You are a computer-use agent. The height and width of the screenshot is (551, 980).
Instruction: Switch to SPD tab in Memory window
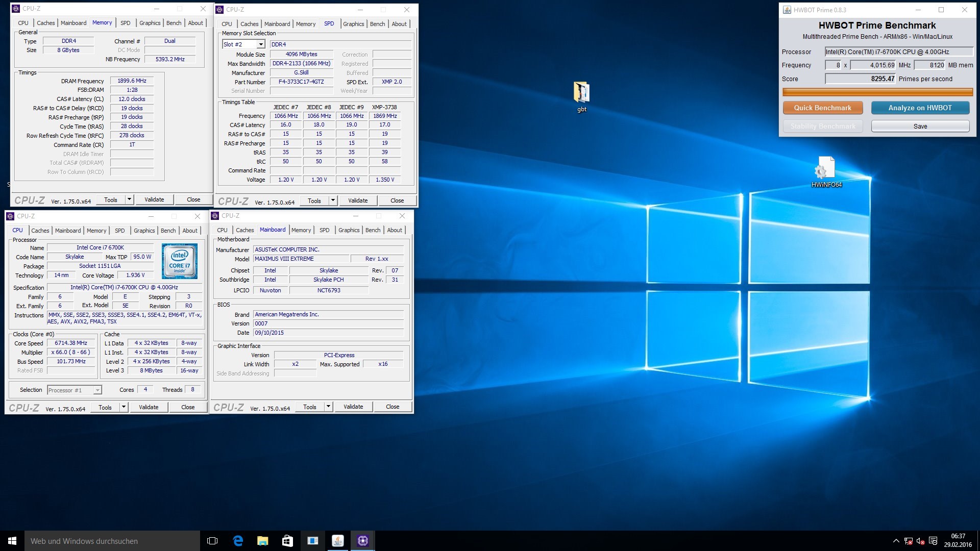(125, 23)
